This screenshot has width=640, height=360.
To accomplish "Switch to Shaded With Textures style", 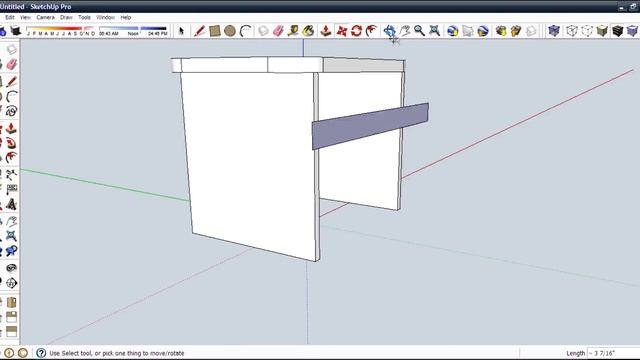I will tap(618, 31).
